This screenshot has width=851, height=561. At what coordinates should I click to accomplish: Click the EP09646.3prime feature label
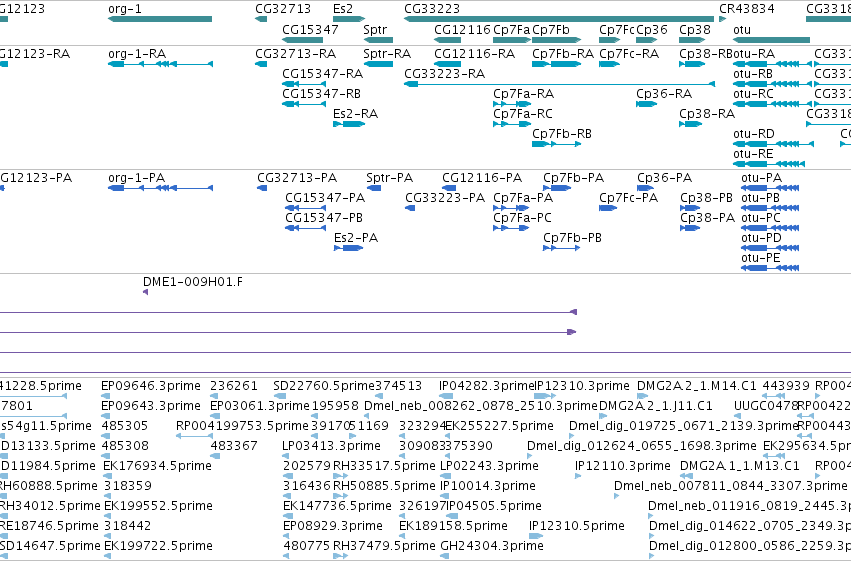click(151, 386)
